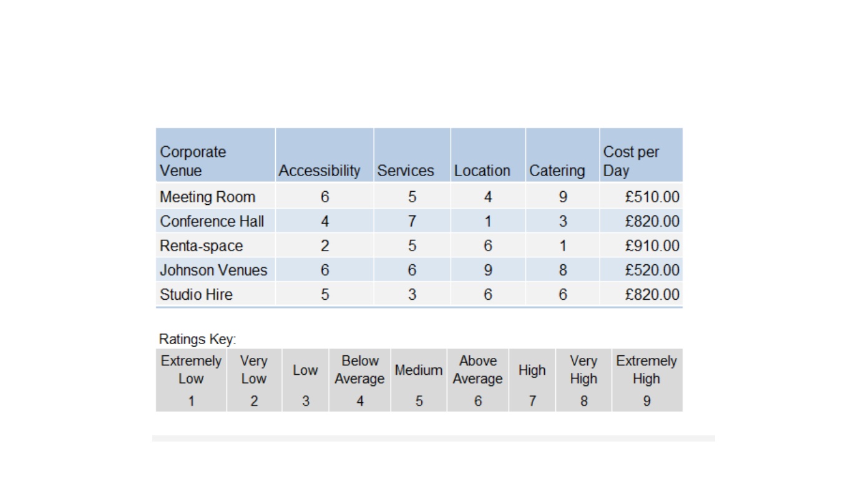Select the Studio Hire venue name
The image size is (868, 504).
click(x=197, y=294)
